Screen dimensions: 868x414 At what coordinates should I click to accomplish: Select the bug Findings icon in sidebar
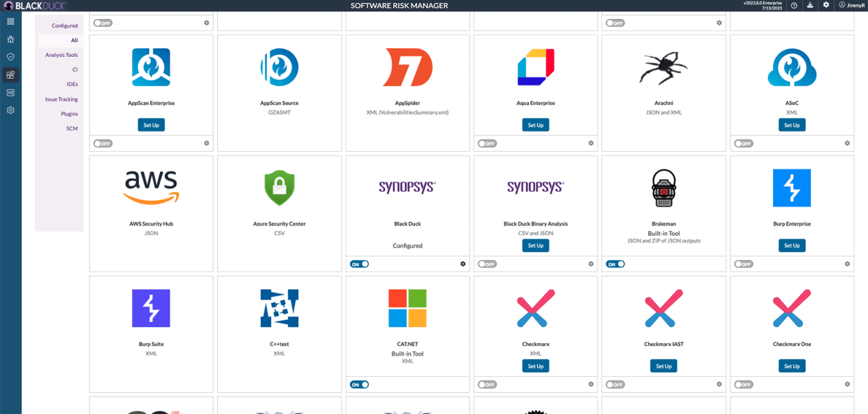(x=10, y=39)
